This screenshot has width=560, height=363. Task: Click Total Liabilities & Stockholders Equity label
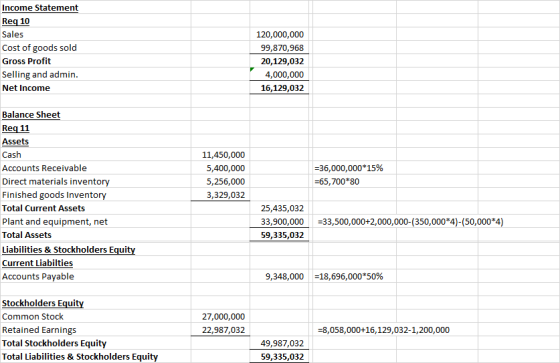80,357
